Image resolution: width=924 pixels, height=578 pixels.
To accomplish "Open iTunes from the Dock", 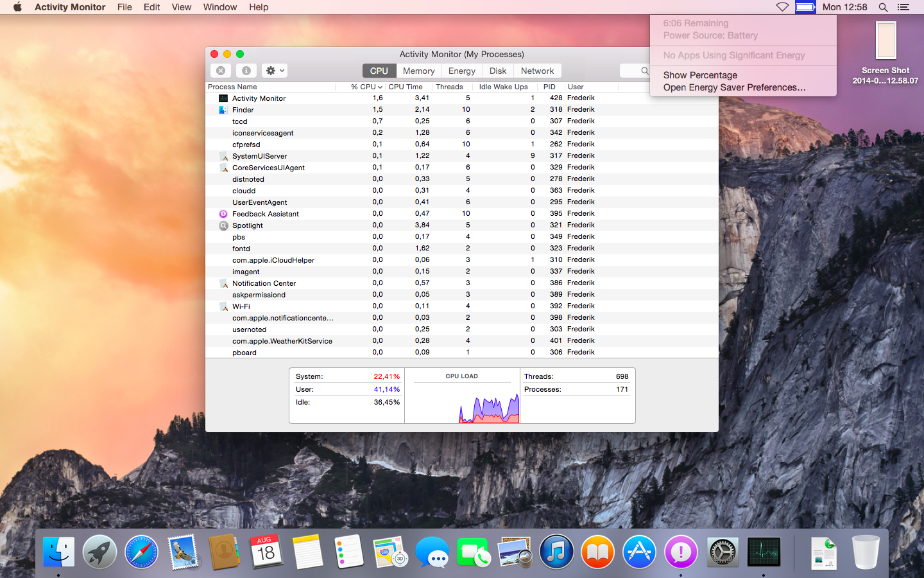I will click(x=556, y=552).
